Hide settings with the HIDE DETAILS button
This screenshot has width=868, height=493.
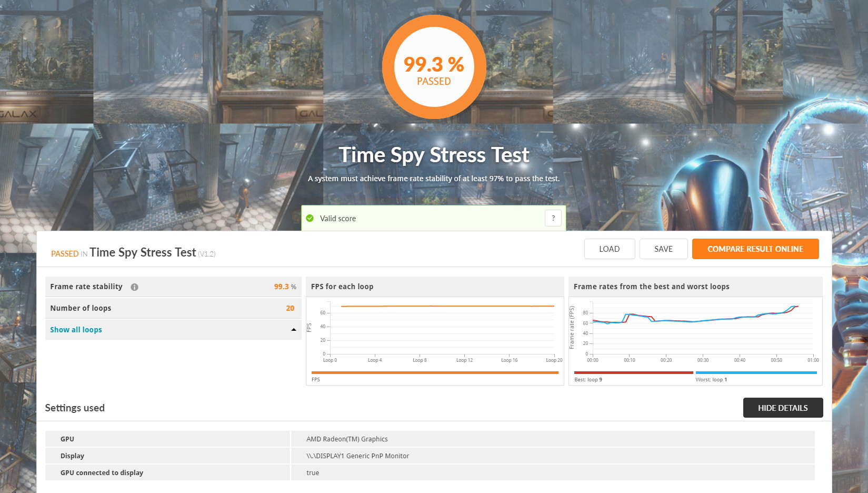click(782, 408)
